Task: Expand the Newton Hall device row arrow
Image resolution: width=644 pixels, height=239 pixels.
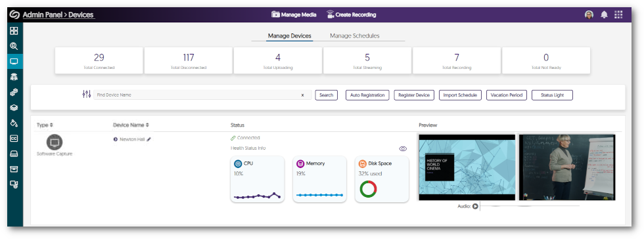Action: [x=116, y=139]
